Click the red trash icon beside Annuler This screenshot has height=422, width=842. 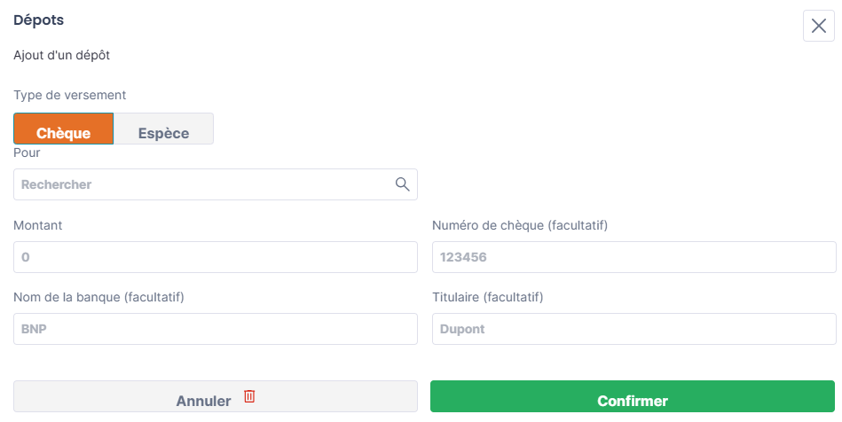(249, 396)
